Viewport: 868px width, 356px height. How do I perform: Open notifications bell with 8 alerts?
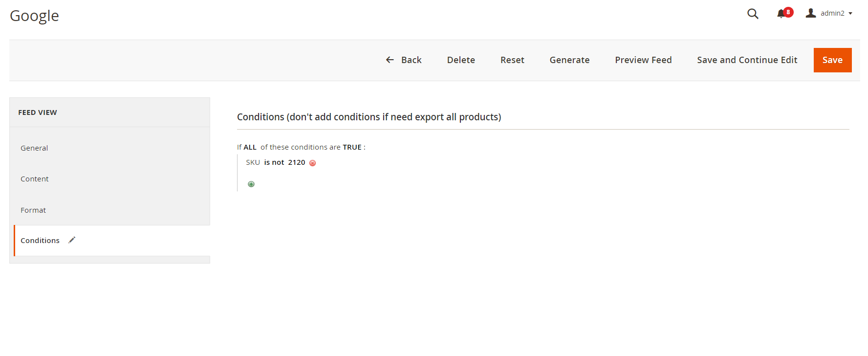coord(782,14)
